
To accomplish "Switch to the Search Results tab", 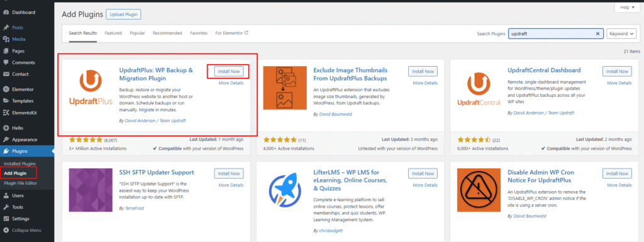I will [x=82, y=33].
